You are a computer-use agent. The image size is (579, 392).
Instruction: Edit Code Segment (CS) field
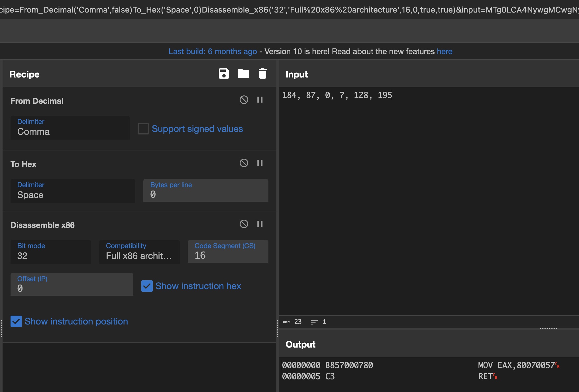click(228, 251)
